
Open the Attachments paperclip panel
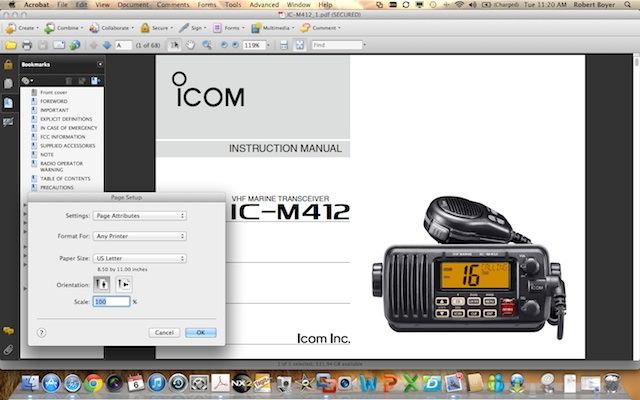[x=8, y=350]
